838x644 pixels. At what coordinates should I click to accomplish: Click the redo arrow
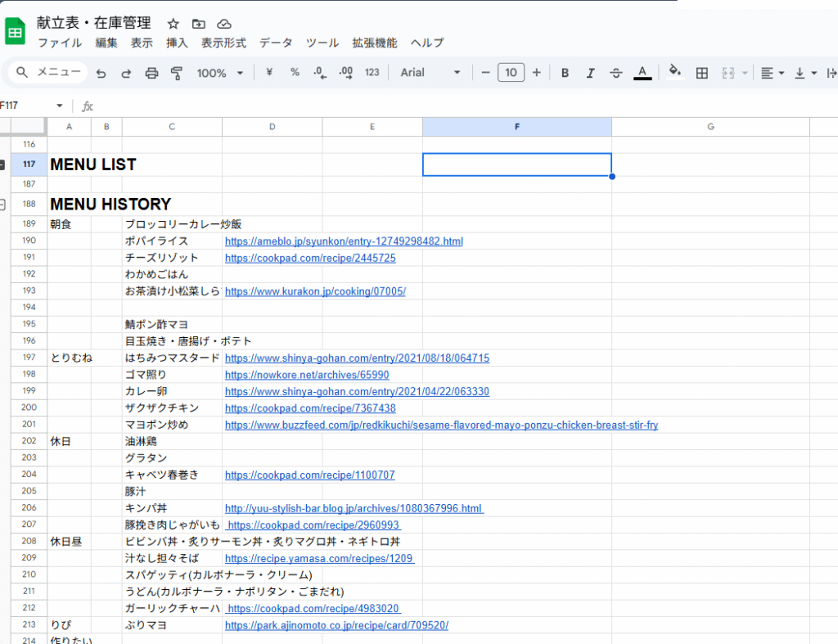click(x=126, y=73)
